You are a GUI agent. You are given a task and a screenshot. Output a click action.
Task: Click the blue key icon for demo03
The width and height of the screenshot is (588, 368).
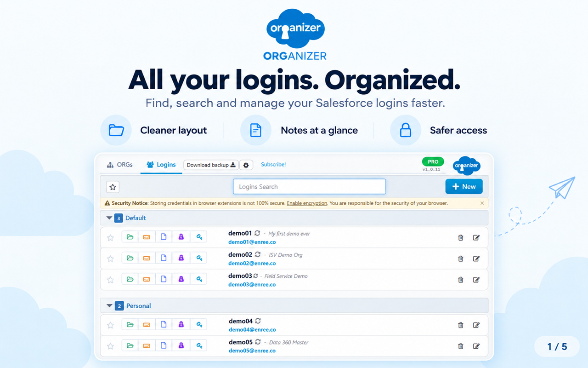click(199, 279)
